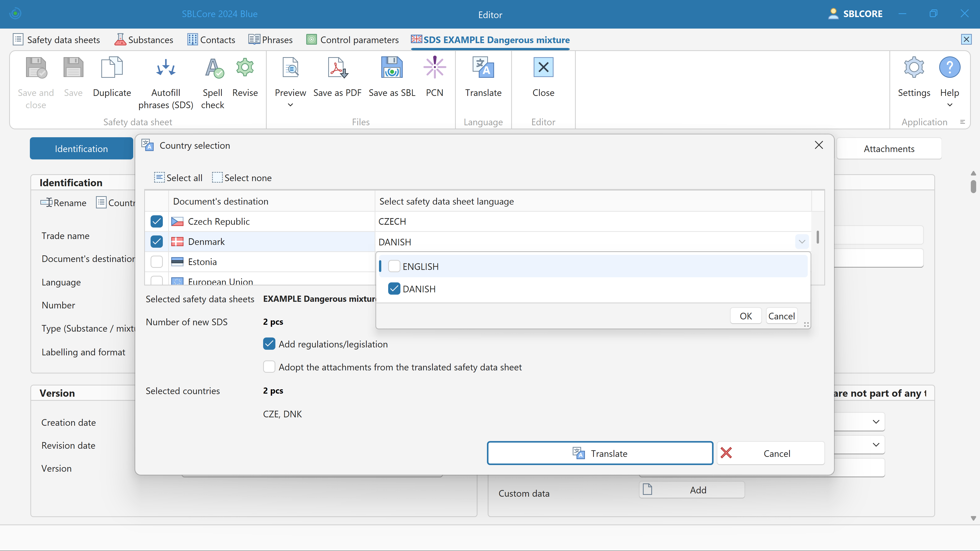Open the Help dropdown menu
Viewport: 980px width, 551px height.
point(950,105)
